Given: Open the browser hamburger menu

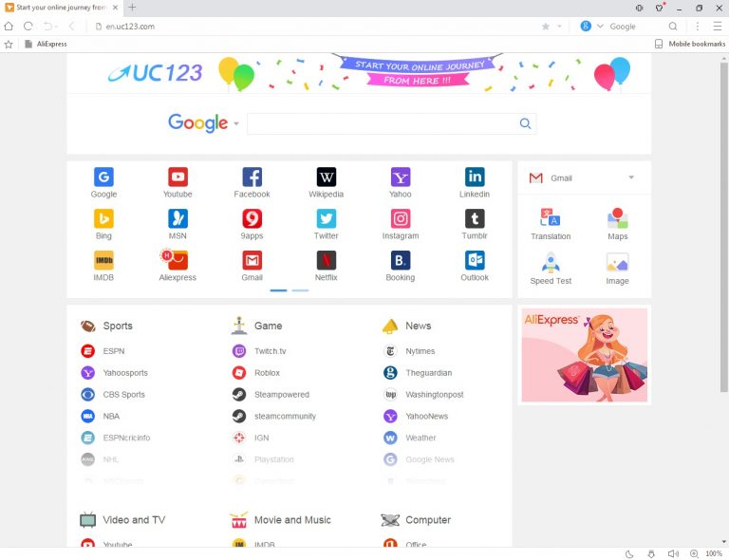Looking at the screenshot, I should (x=718, y=27).
